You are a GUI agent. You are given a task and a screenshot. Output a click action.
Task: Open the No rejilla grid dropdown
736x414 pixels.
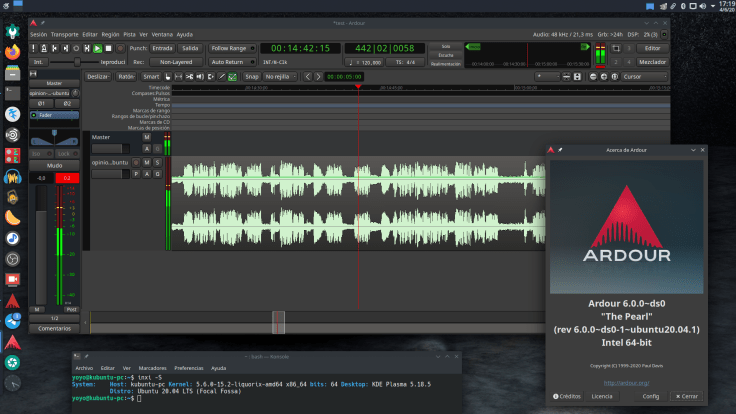[x=279, y=76]
